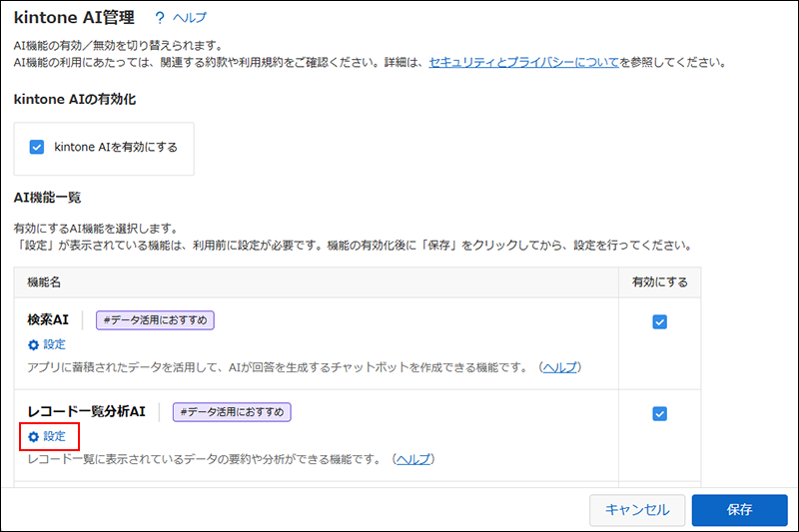Open ヘルプ link in 検索AI description
The height and width of the screenshot is (532, 799).
[560, 367]
